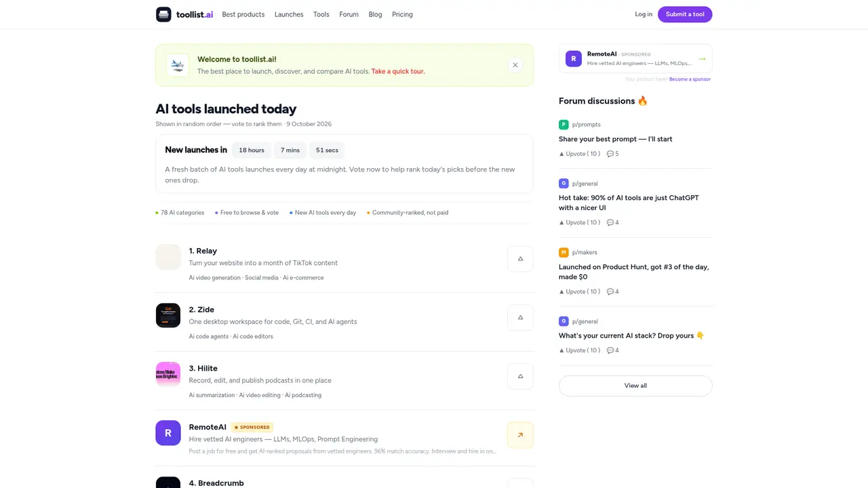868x488 pixels.
Task: Click the Log in link
Action: pyautogui.click(x=644, y=14)
